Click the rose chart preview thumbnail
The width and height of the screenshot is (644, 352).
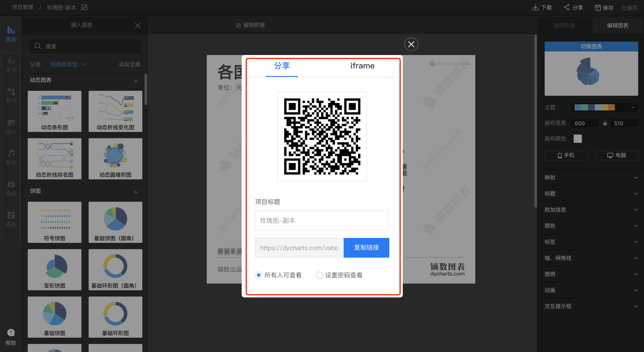click(591, 73)
